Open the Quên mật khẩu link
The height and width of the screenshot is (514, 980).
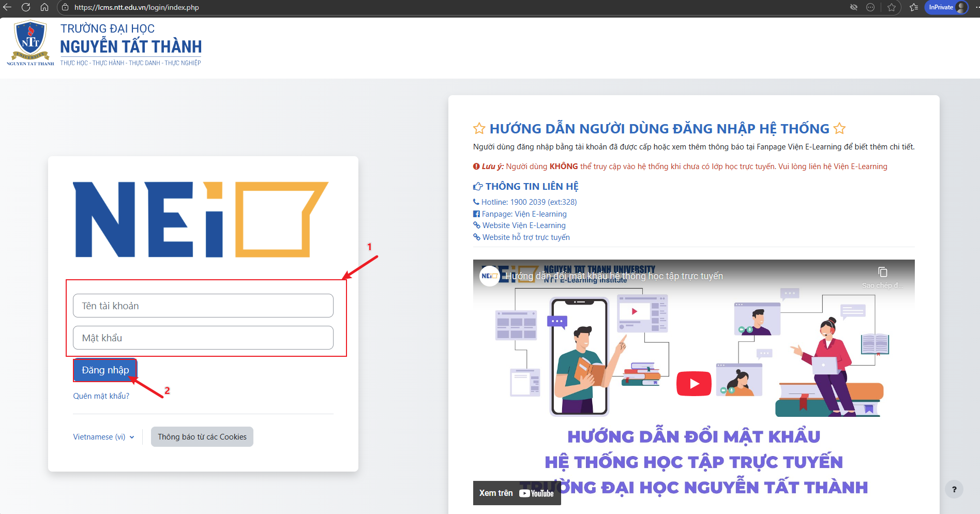pyautogui.click(x=101, y=396)
